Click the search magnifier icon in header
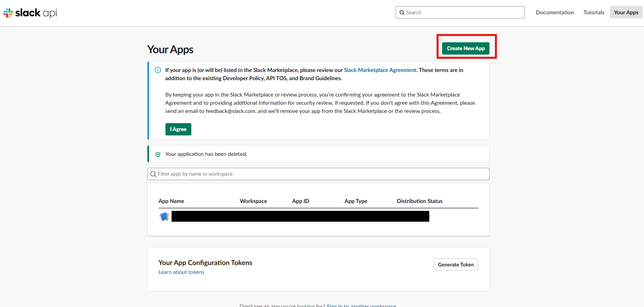Viewport: 644px width, 307px height. pos(402,13)
